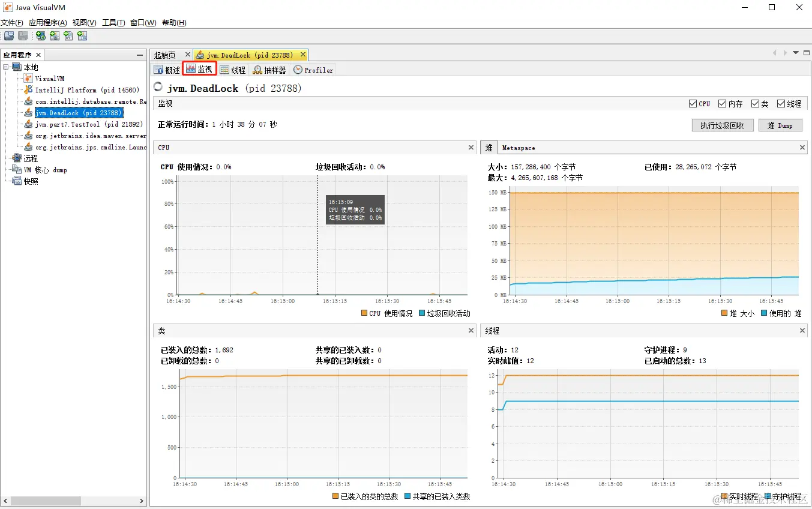Uncheck the 内存 memory checkbox
The image size is (812, 509).
(722, 104)
